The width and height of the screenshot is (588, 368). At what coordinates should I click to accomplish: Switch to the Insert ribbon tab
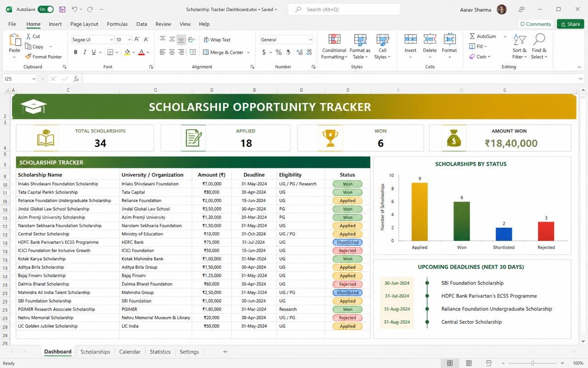pyautogui.click(x=55, y=24)
